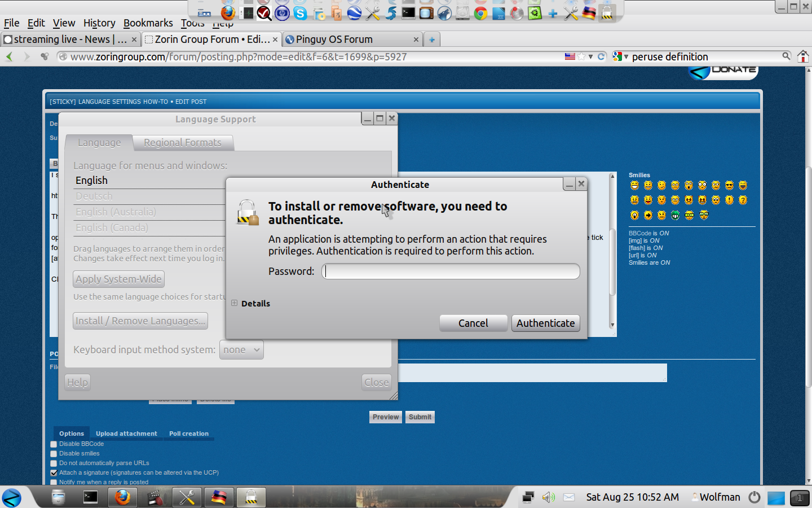812x508 pixels.
Task: Toggle Notify me when a reply is posted
Action: point(54,482)
